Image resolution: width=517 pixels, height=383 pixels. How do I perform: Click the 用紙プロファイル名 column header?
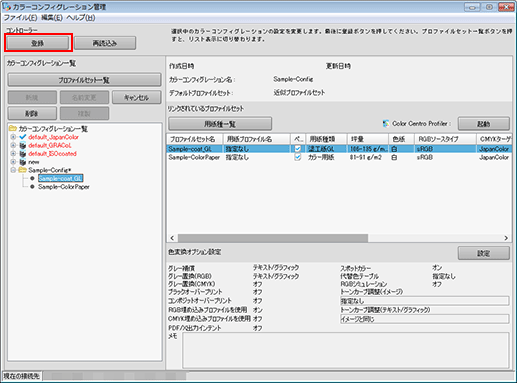pos(257,139)
